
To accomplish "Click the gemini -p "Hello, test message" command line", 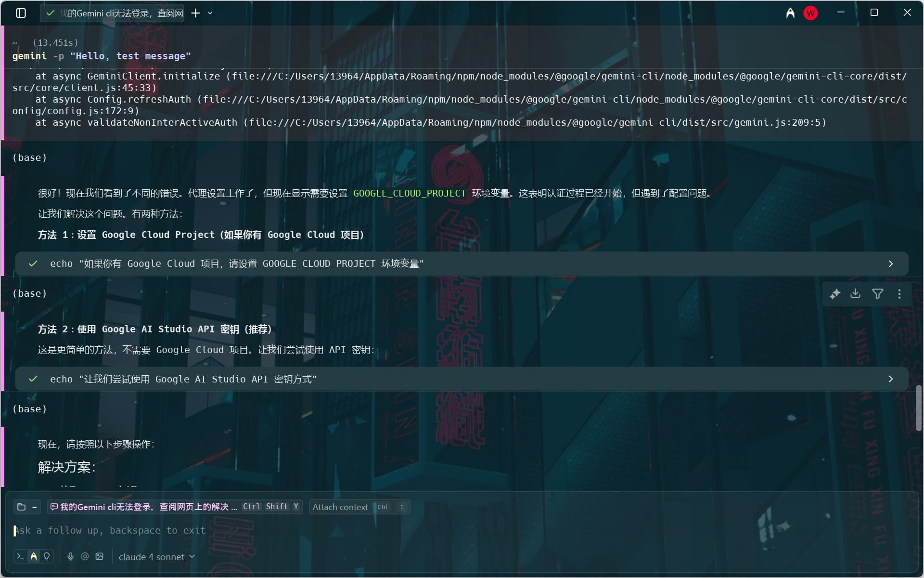I will click(x=102, y=56).
